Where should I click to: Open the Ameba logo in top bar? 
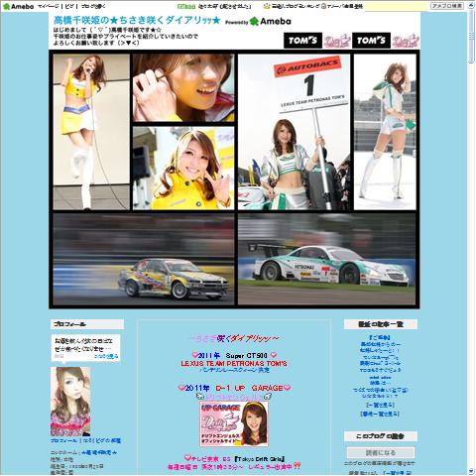(x=19, y=6)
